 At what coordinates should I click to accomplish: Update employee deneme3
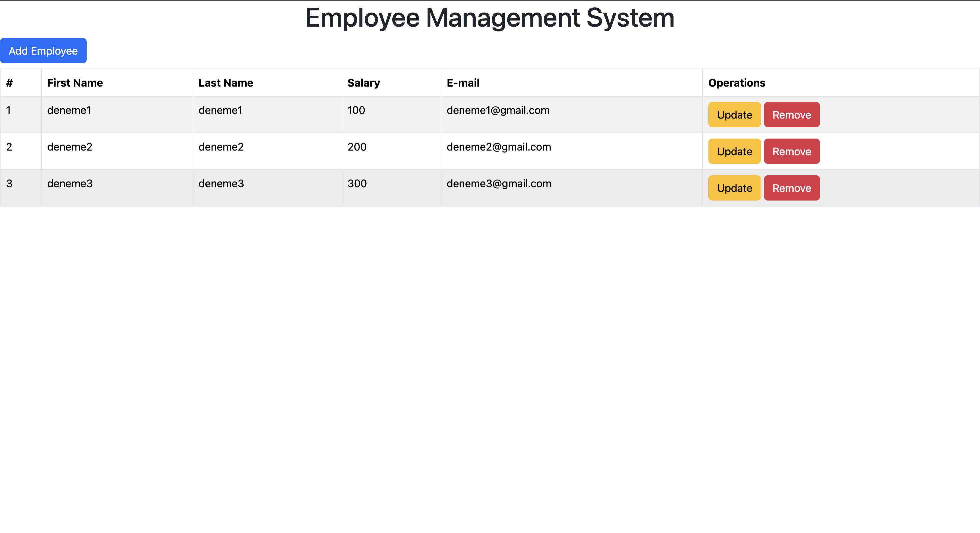(x=734, y=188)
